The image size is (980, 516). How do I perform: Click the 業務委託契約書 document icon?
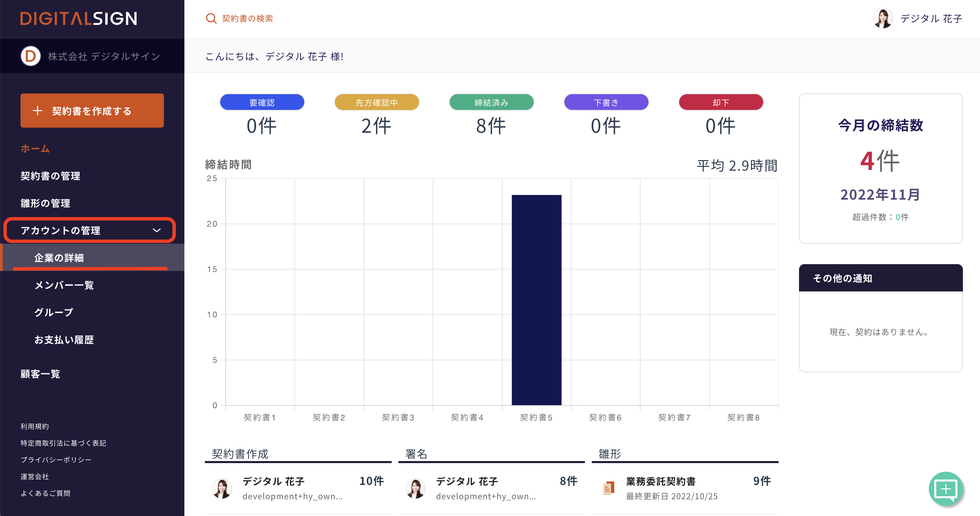point(609,488)
